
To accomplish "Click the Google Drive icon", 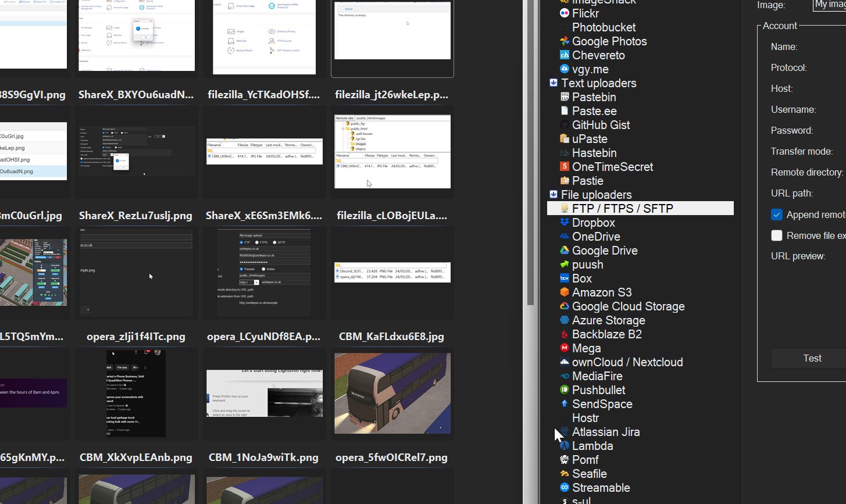I will [564, 251].
